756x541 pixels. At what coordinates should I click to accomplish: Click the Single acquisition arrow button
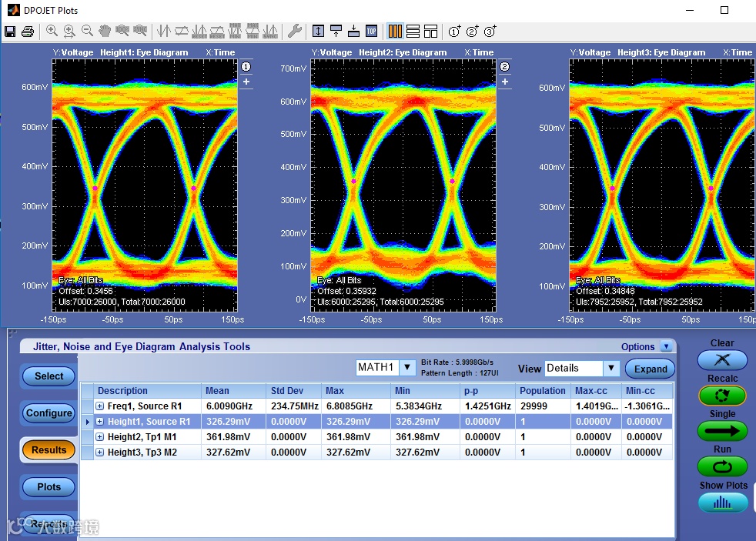pos(722,431)
